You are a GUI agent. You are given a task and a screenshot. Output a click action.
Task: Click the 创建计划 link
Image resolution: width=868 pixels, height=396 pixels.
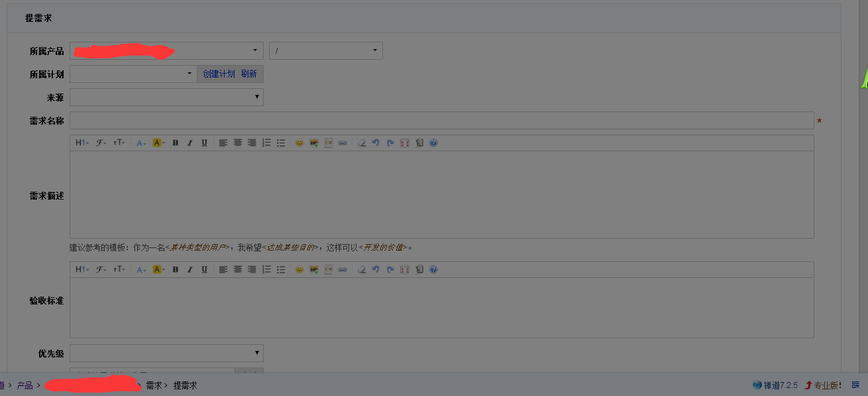(x=219, y=74)
